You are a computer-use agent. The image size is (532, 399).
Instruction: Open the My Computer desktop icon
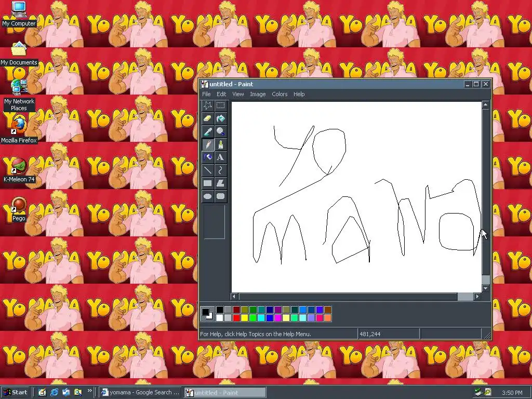coord(19,14)
